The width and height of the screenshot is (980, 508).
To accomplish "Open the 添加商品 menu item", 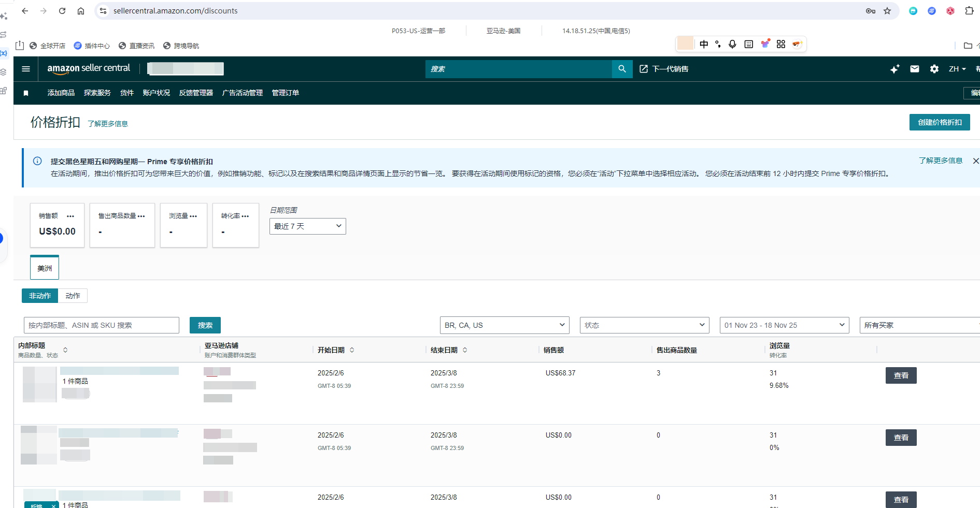I will [61, 93].
